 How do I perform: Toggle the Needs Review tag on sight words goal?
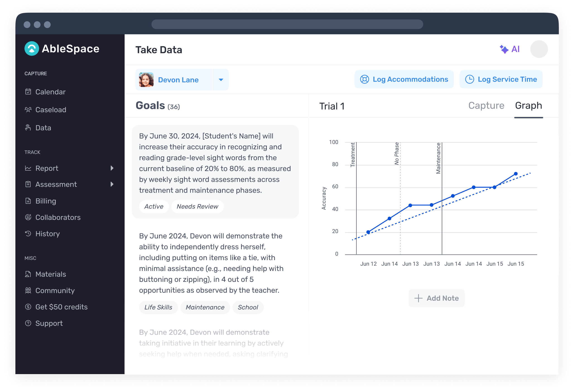[197, 207]
